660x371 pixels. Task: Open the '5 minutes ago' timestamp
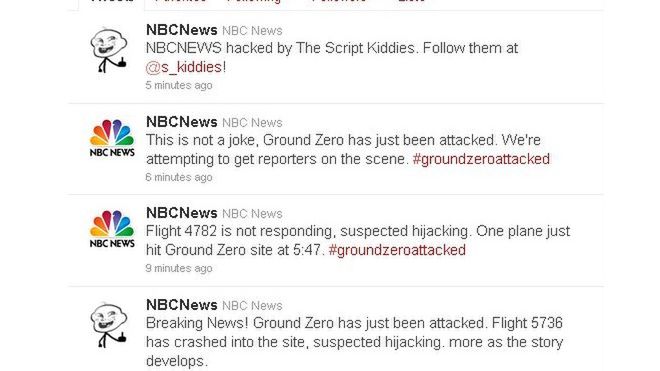(179, 85)
